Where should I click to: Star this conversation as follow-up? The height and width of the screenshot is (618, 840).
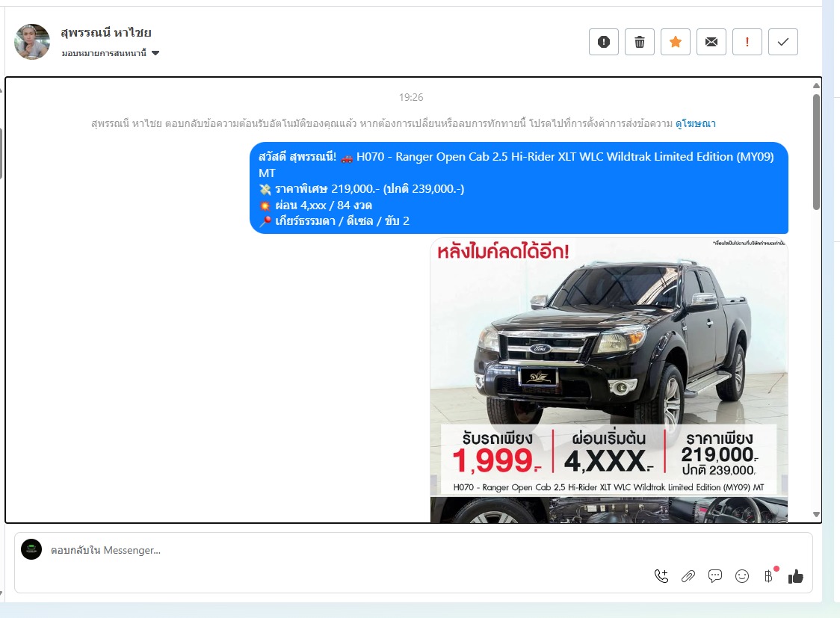point(676,42)
